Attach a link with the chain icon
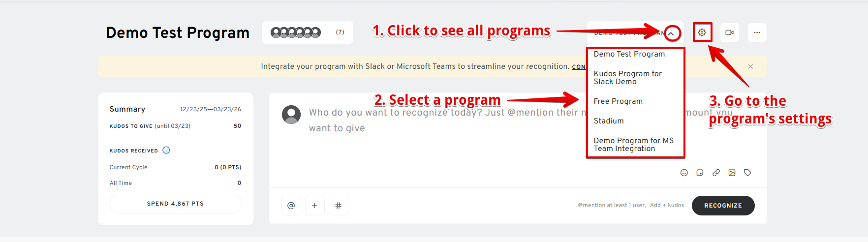Viewport: 868px width, 242px height. click(716, 173)
